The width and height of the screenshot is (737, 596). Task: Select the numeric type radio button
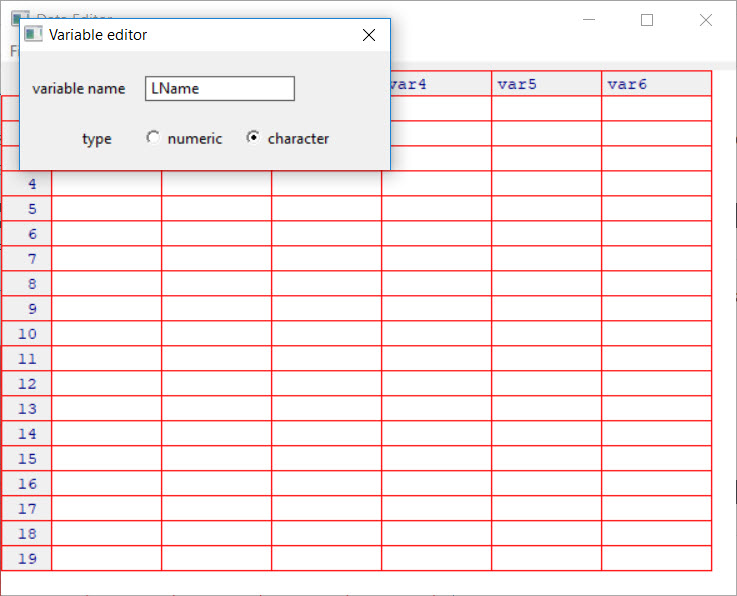point(153,138)
